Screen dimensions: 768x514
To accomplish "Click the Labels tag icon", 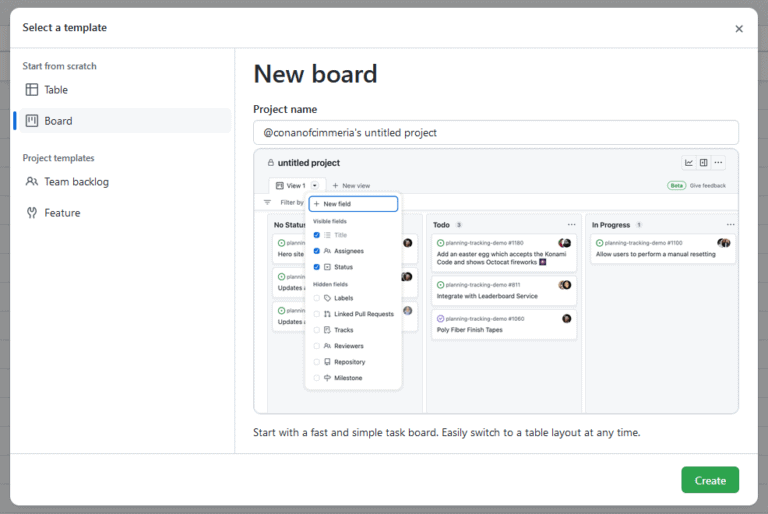I will pyautogui.click(x=327, y=298).
